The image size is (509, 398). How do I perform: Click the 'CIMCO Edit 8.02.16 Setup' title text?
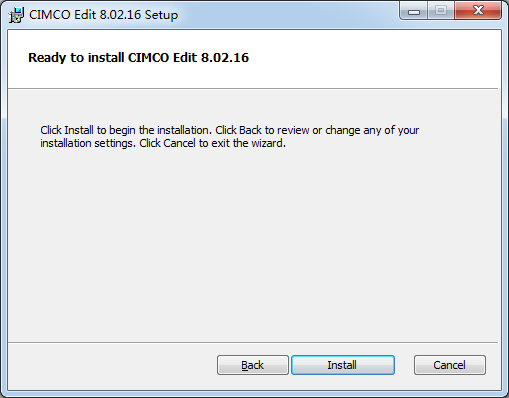point(103,15)
